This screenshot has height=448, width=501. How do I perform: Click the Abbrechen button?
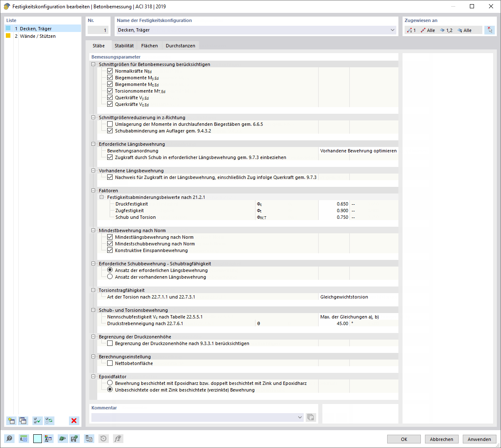click(442, 439)
